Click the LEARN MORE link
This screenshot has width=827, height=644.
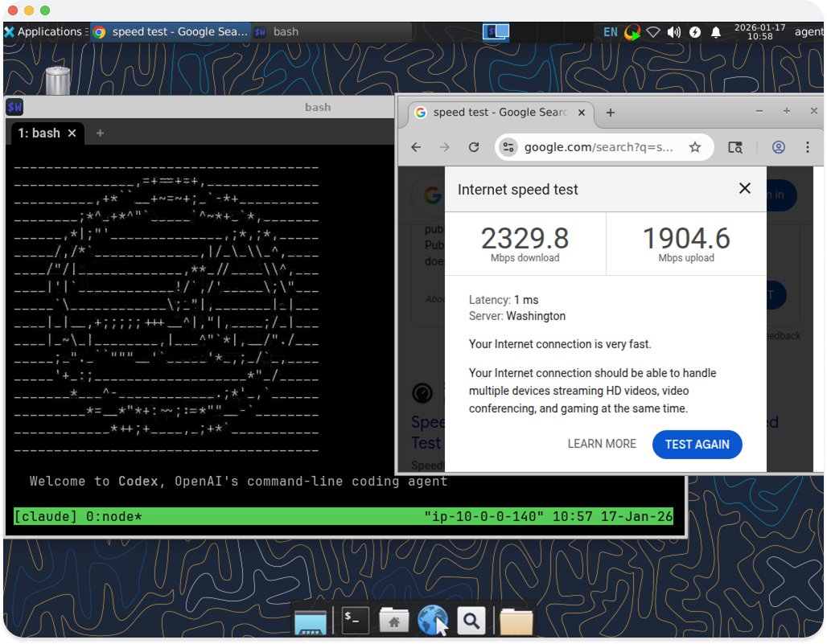coord(602,444)
